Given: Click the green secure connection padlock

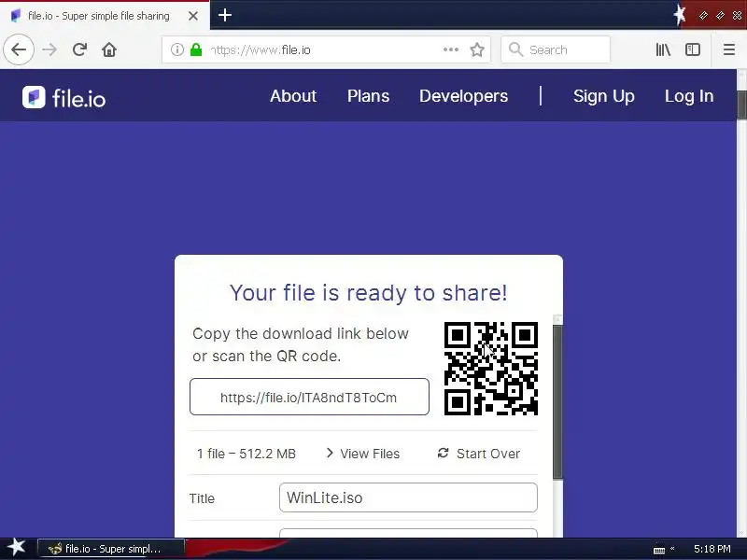Looking at the screenshot, I should pyautogui.click(x=196, y=49).
